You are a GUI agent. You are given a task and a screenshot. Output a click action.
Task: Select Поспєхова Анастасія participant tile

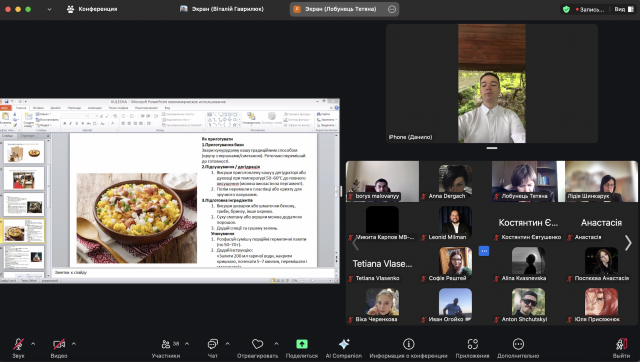pyautogui.click(x=601, y=264)
